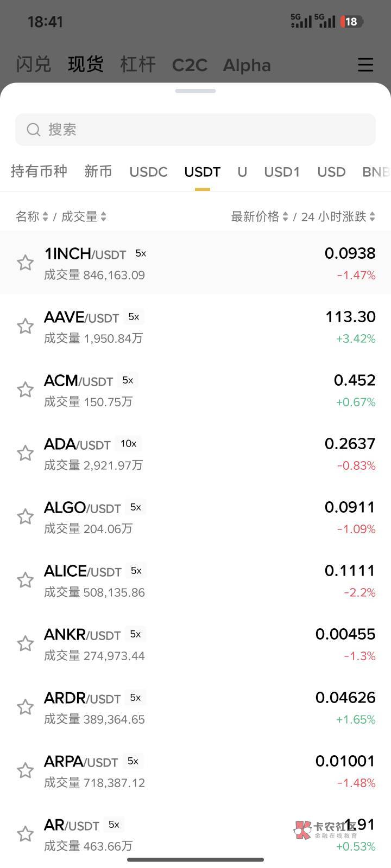Screen dimensions: 391x868
Task: Sort by 24-hour change arrows
Action: tap(372, 217)
